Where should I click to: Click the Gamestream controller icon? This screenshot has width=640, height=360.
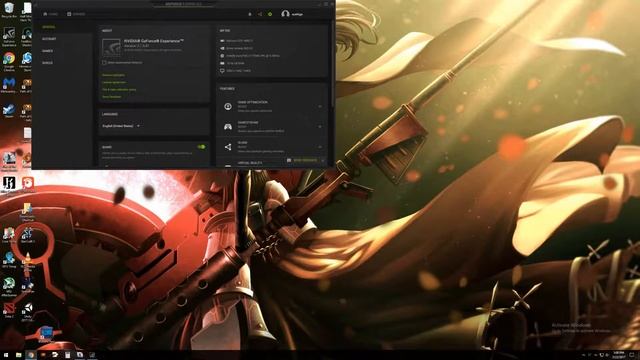coord(228,127)
